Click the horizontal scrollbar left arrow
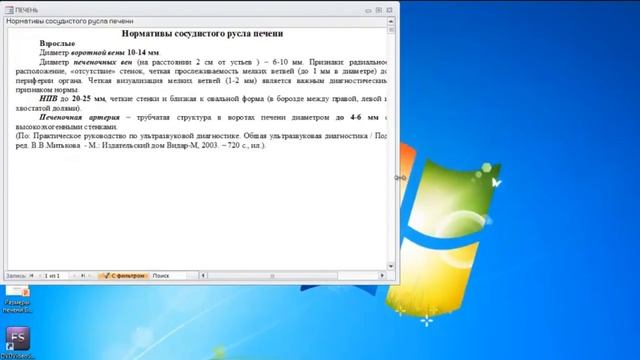This screenshot has height=360, width=640. [203, 276]
